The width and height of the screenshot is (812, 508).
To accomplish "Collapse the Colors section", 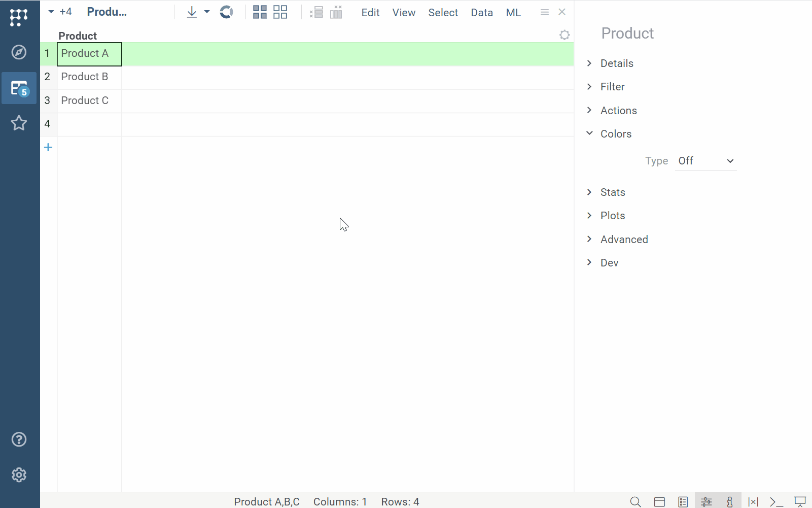I will click(x=616, y=134).
